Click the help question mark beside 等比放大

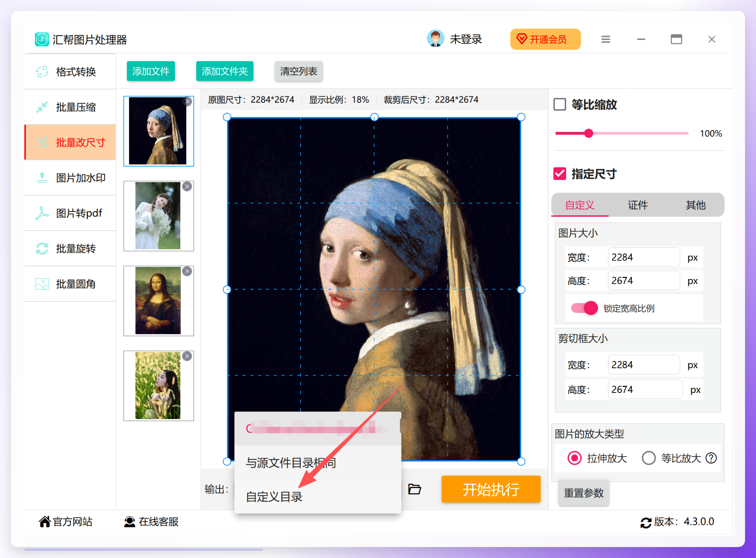[711, 458]
